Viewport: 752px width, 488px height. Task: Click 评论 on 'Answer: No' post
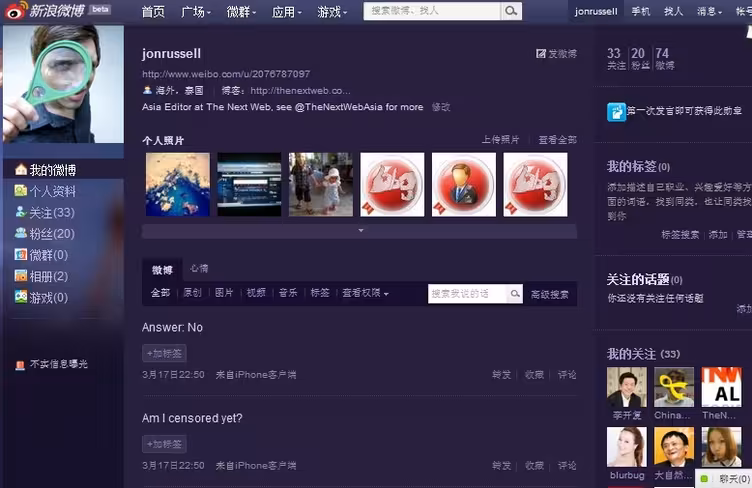point(567,374)
